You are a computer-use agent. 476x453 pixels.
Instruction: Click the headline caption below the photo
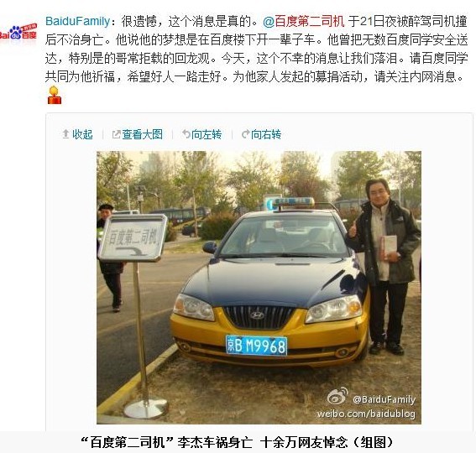coord(237,442)
